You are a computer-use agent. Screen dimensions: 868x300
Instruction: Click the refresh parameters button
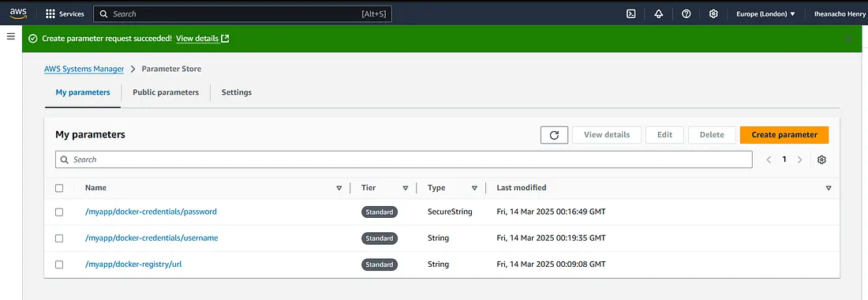(554, 134)
